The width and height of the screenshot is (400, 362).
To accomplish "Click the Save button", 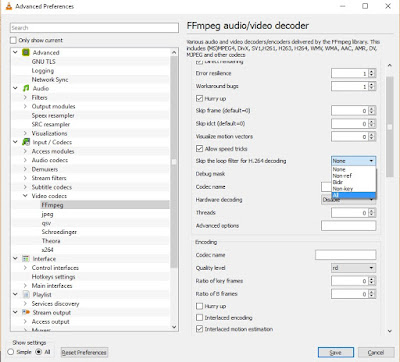I will coord(336,353).
